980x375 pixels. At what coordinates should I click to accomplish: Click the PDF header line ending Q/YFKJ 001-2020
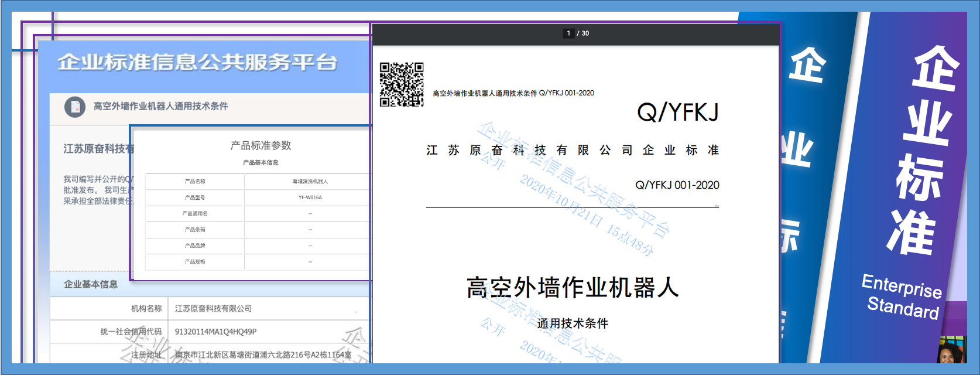point(513,93)
